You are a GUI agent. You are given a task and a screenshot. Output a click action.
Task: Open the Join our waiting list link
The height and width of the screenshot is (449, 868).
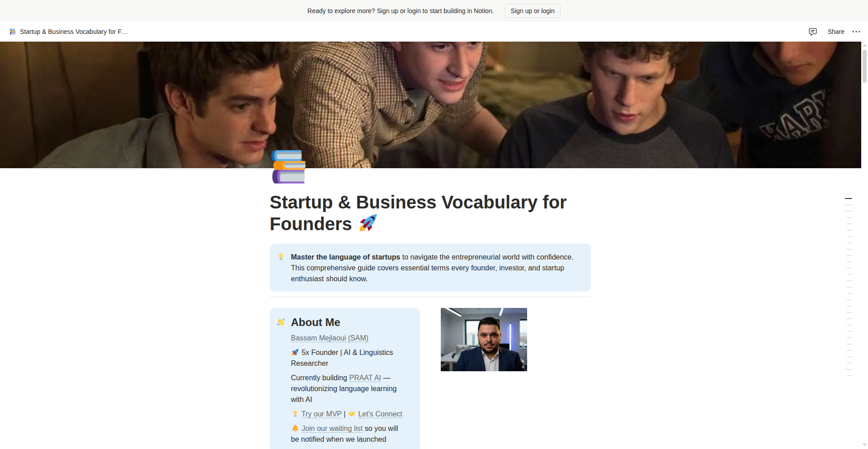(x=332, y=428)
